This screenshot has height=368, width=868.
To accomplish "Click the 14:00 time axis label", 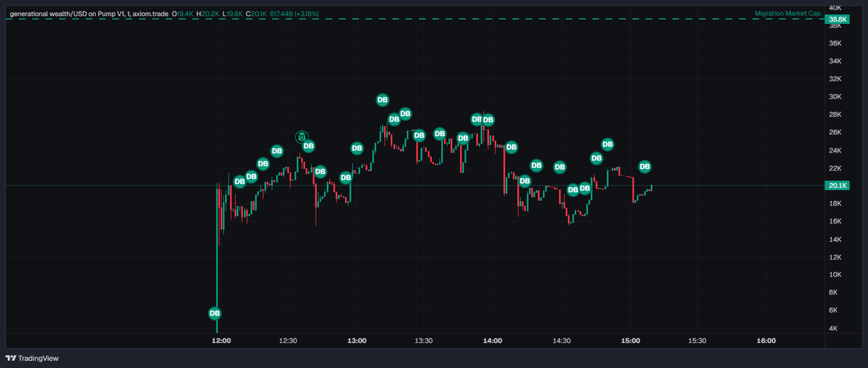I will [x=493, y=341].
